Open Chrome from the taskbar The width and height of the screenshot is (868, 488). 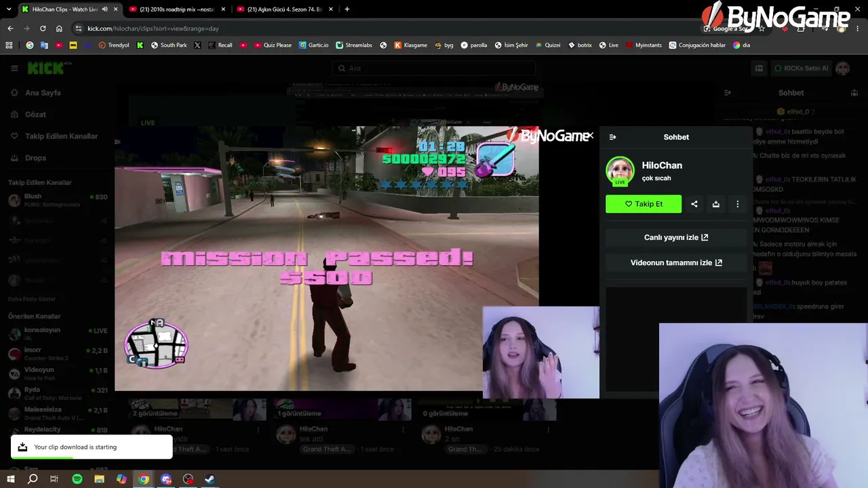[144, 479]
